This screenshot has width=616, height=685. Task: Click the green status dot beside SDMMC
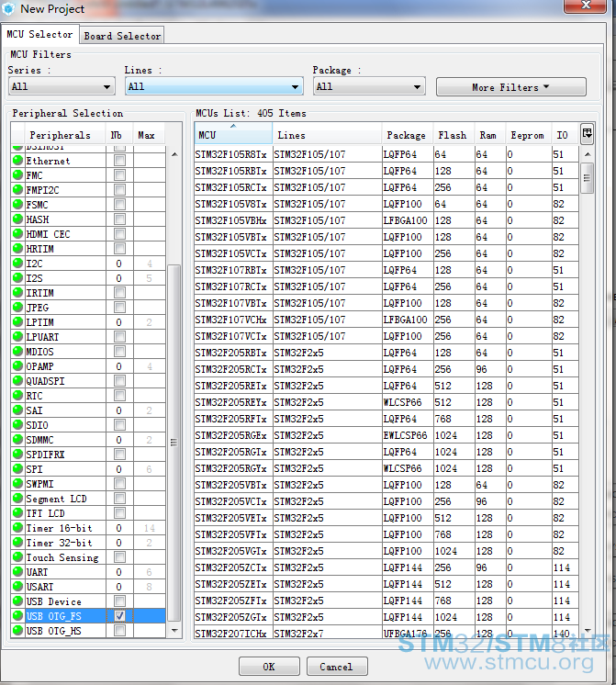(18, 440)
